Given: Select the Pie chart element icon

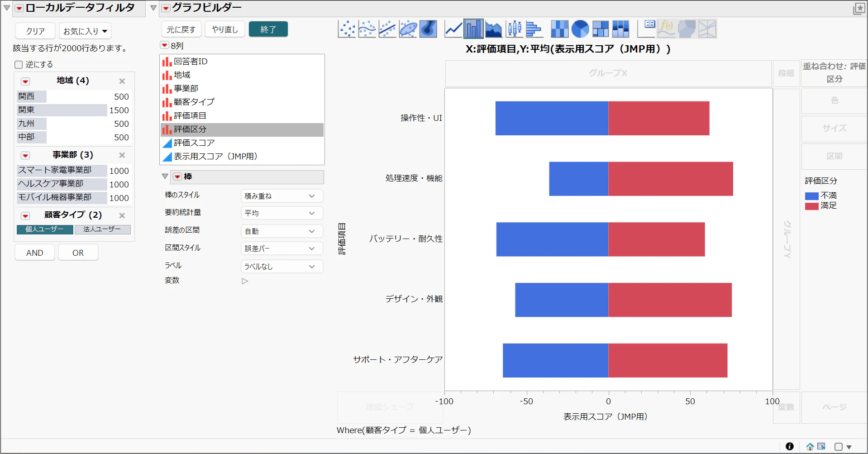Looking at the screenshot, I should (580, 29).
